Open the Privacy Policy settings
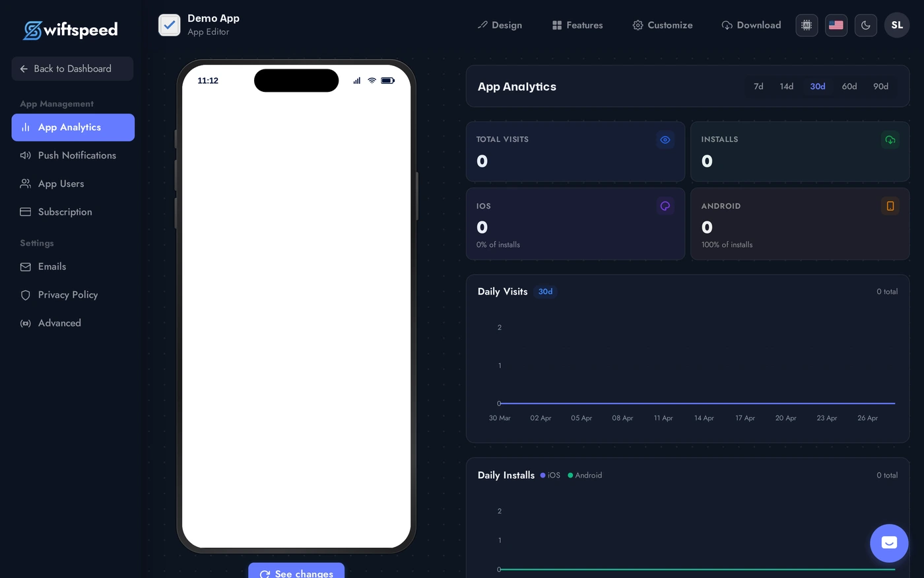This screenshot has width=924, height=578. click(x=67, y=295)
